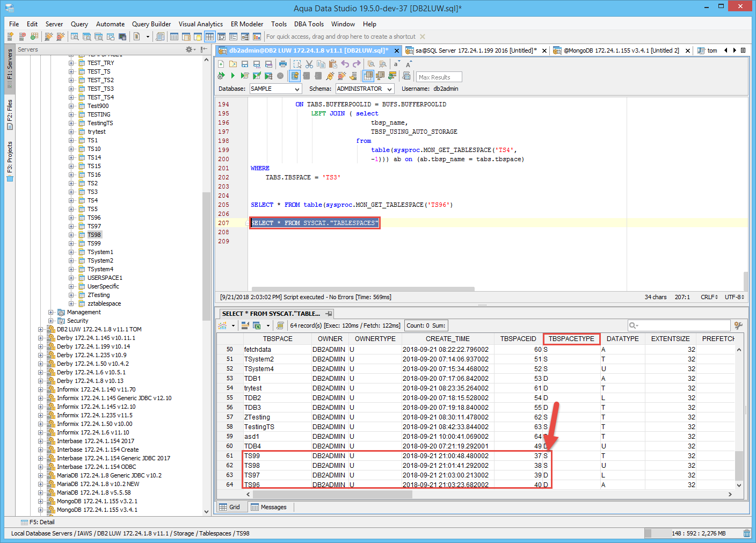Open the Schema dropdown showing ADMINISTRATOR
756x543 pixels.
click(365, 89)
